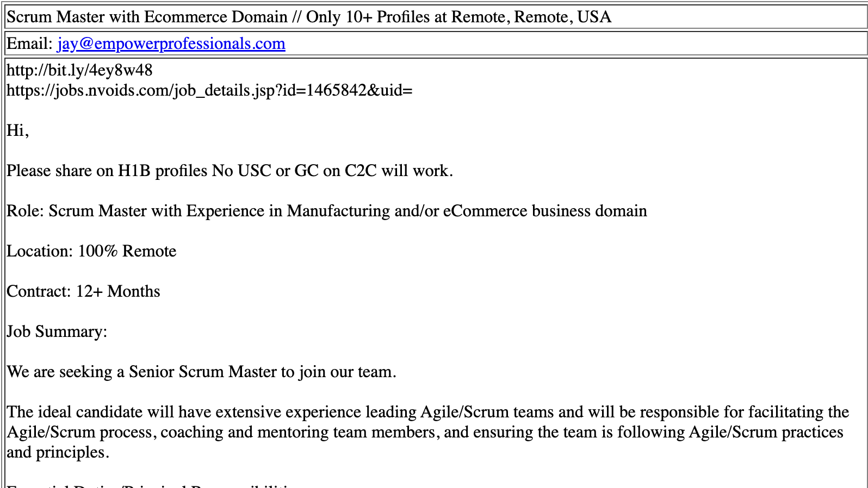Click the "We are seeking a Senior Scrum Master" sentence
This screenshot has height=488, width=868.
click(x=201, y=372)
